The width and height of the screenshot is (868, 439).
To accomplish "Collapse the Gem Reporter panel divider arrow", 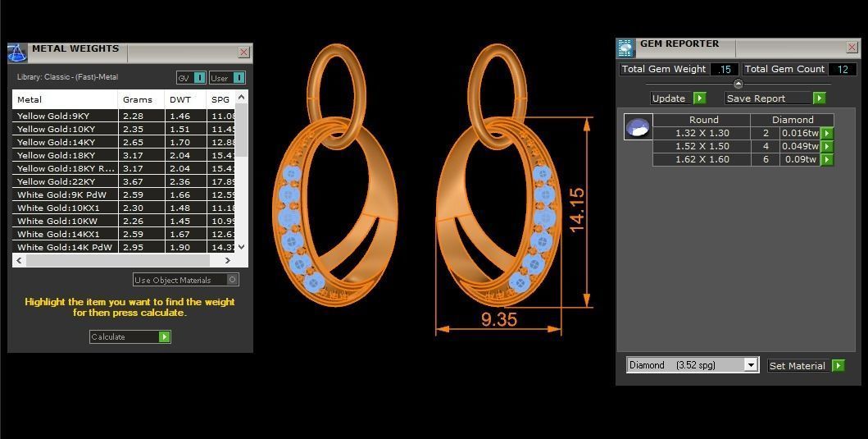I will (x=738, y=84).
